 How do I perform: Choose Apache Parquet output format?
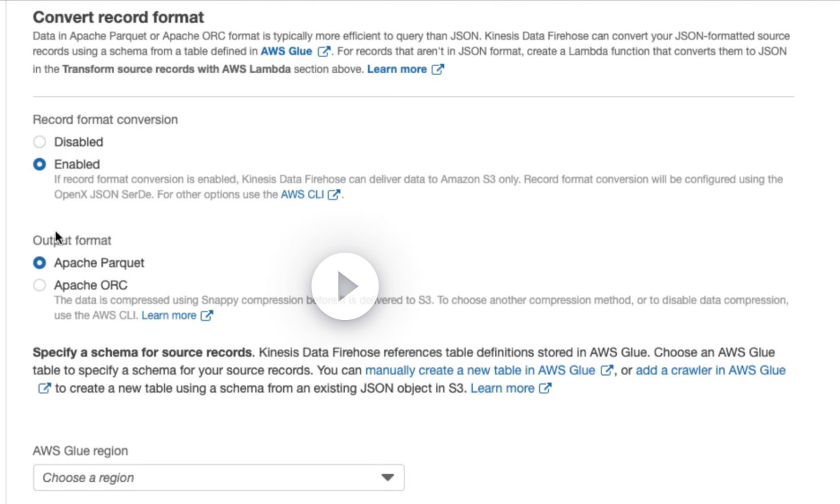(x=40, y=263)
